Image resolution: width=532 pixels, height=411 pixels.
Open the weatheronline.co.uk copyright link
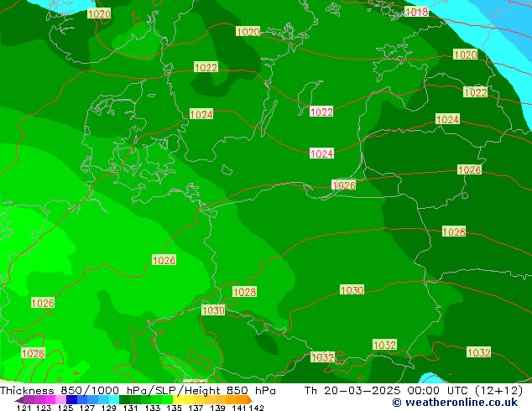coord(455,403)
